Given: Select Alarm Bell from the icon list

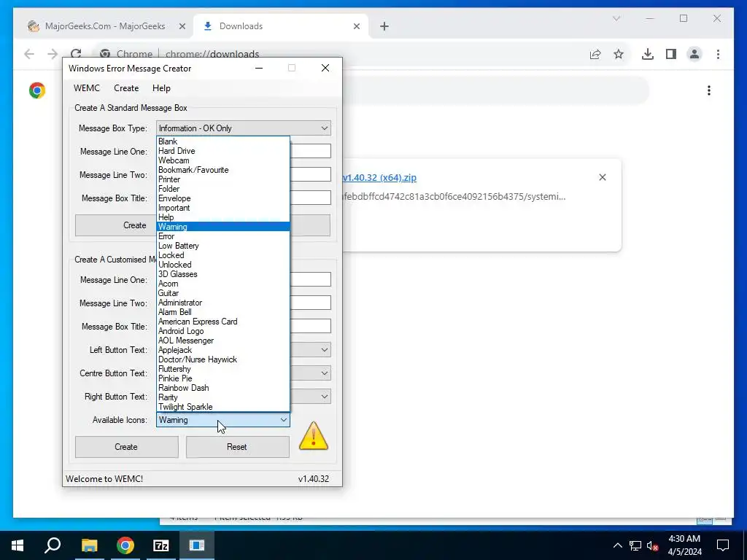Looking at the screenshot, I should [x=223, y=312].
